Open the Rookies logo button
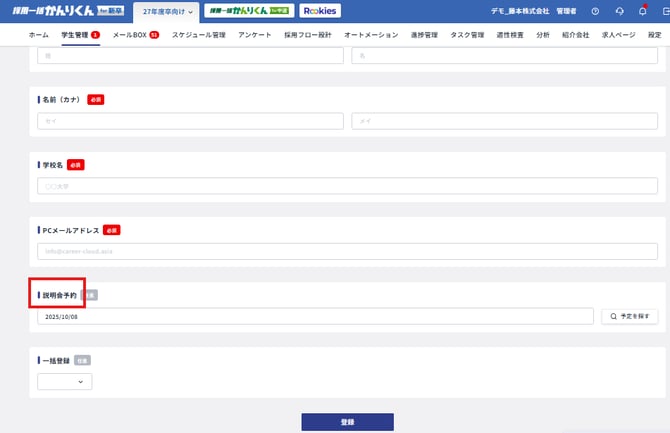This screenshot has height=433, width=670. click(x=320, y=11)
